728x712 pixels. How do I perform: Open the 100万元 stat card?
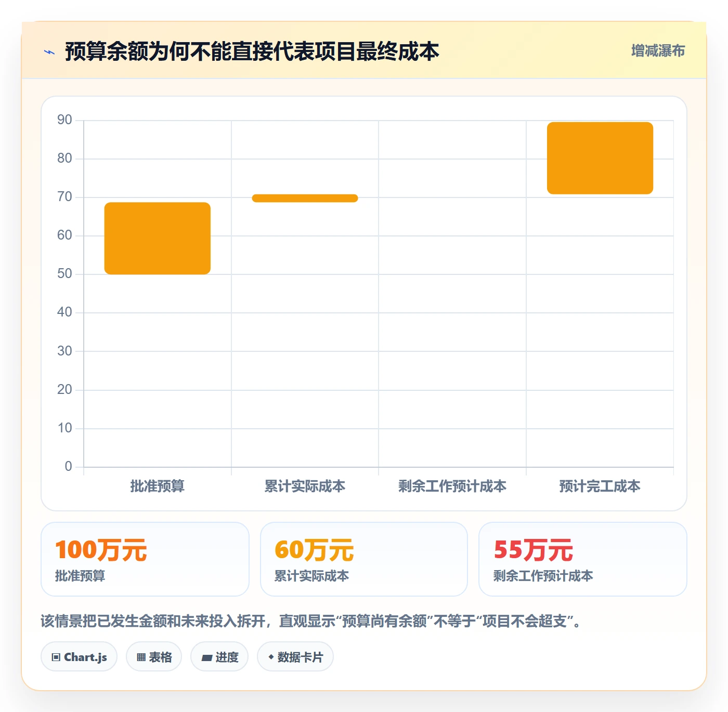(x=145, y=559)
